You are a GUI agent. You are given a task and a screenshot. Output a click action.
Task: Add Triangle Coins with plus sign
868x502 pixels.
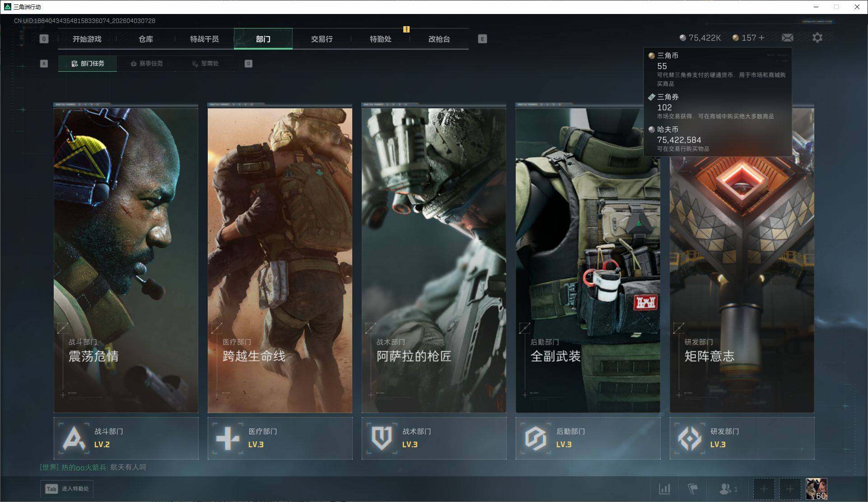click(x=762, y=38)
